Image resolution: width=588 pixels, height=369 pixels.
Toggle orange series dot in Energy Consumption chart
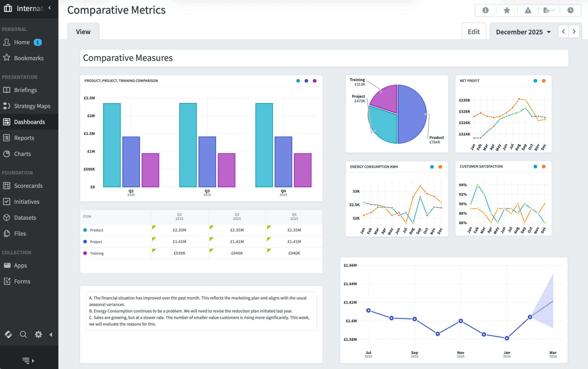point(440,167)
